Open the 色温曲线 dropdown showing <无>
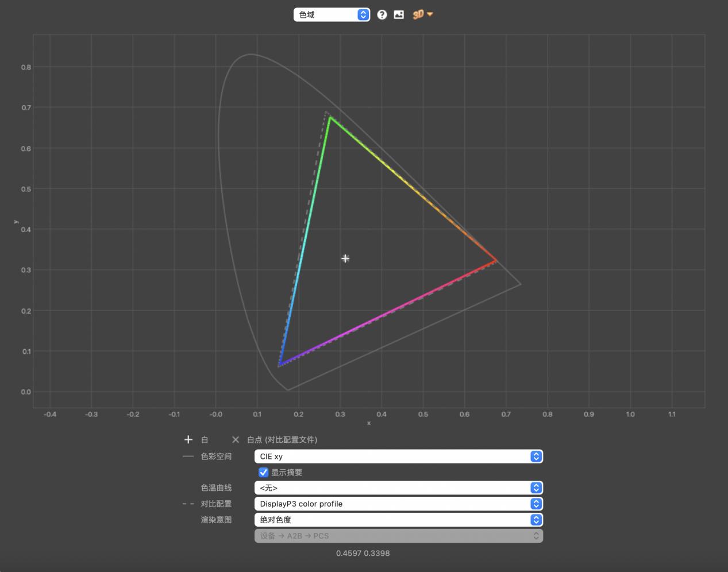728x572 pixels. click(398, 488)
